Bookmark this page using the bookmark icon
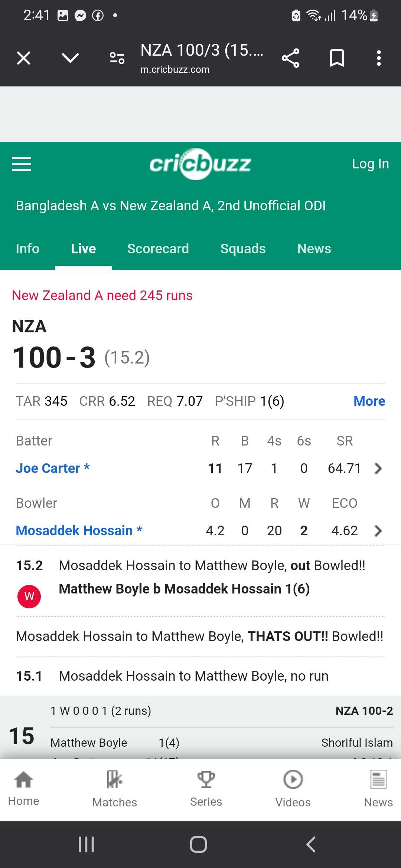401x868 pixels. point(337,58)
